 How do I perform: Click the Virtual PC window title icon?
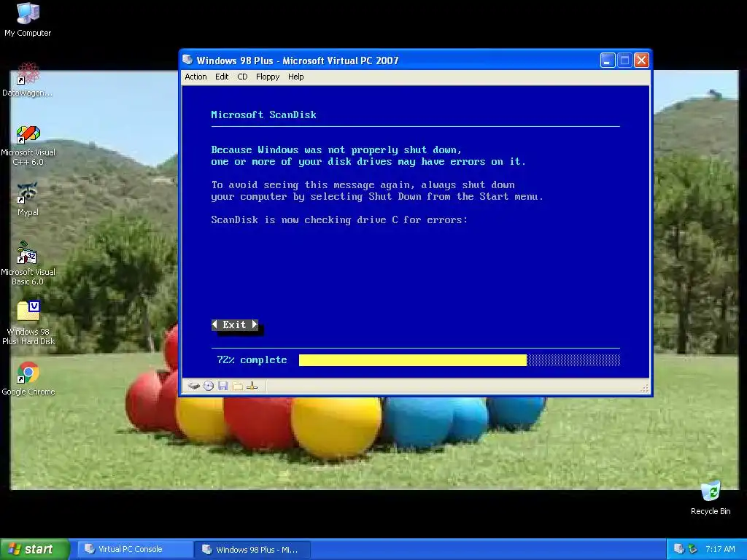[187, 60]
